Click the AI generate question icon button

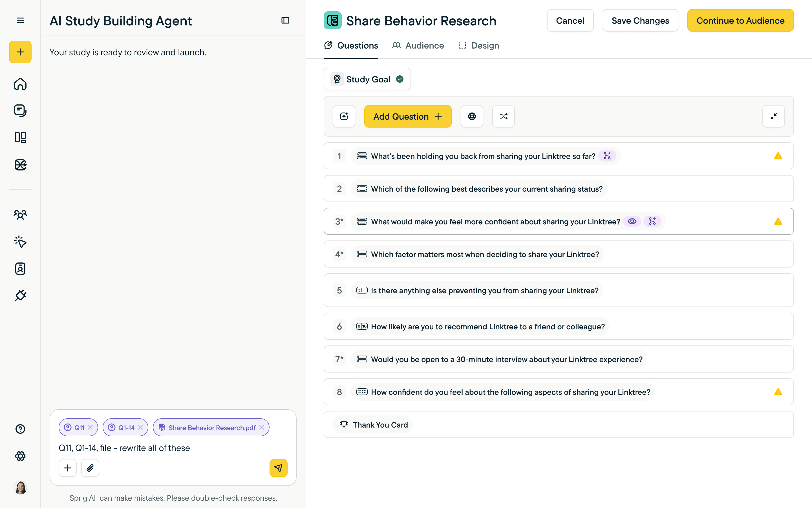(344, 116)
